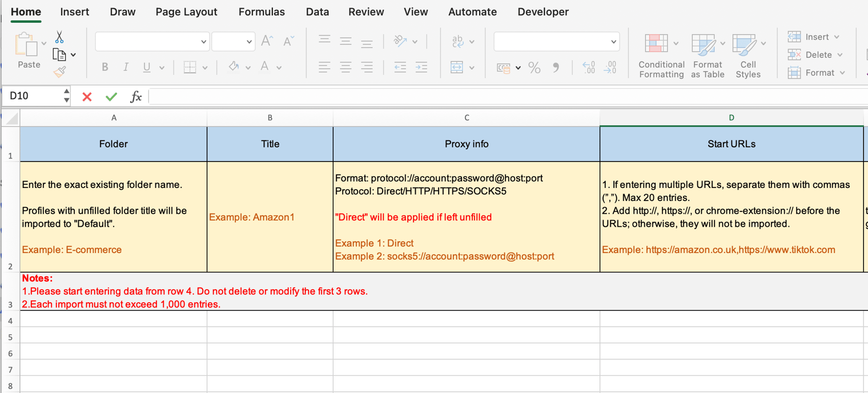This screenshot has height=393, width=868.
Task: Apply cell borders icon
Action: [190, 67]
